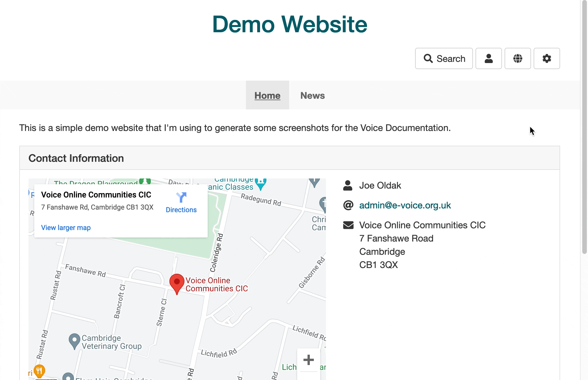Click the Voice Online Communities CIC map label
Screen dimensions: 588x380
216,284
